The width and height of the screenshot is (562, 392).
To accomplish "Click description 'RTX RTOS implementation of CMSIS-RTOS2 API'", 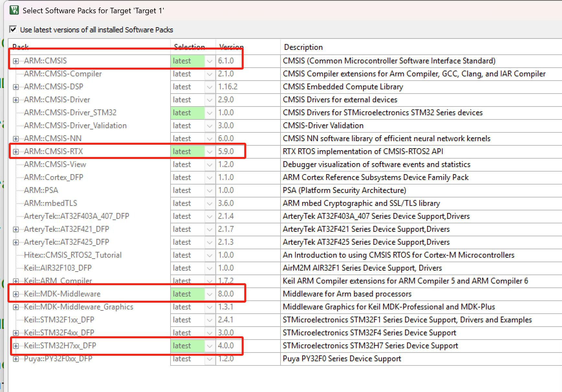I will [x=363, y=151].
